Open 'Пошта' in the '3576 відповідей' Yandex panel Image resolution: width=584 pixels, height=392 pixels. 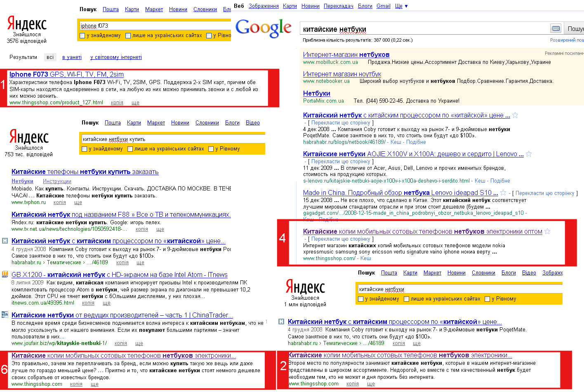(x=111, y=9)
